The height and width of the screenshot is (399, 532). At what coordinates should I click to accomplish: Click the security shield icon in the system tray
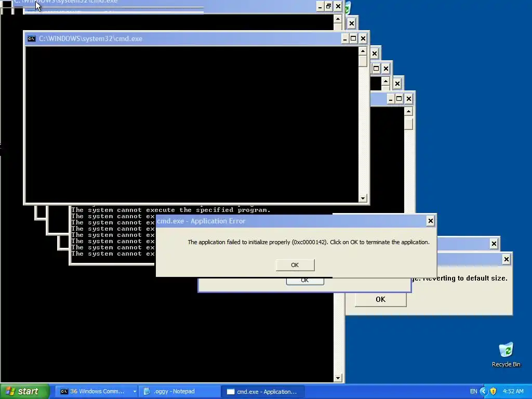494,391
